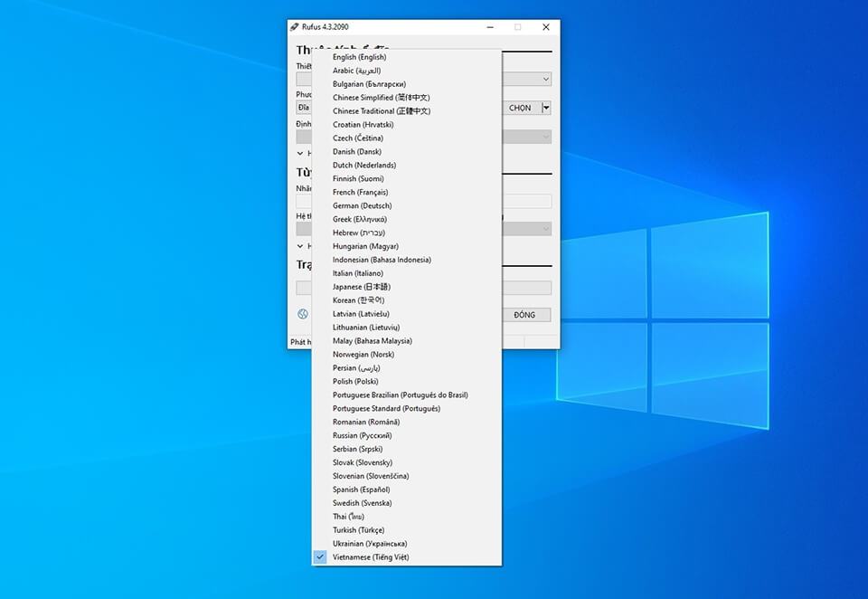Expand the second advanced options chevron
This screenshot has height=599, width=868.
point(300,246)
